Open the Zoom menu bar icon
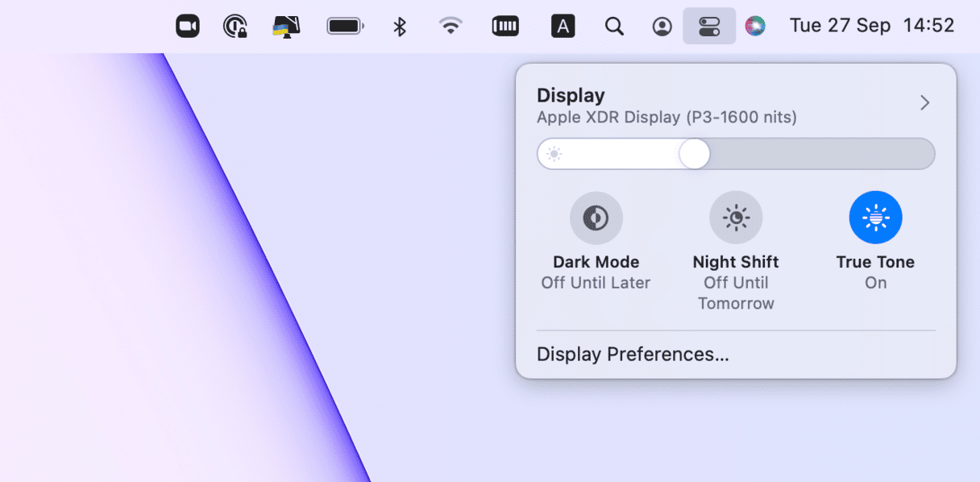Screen dimensions: 980x482 [x=188, y=26]
